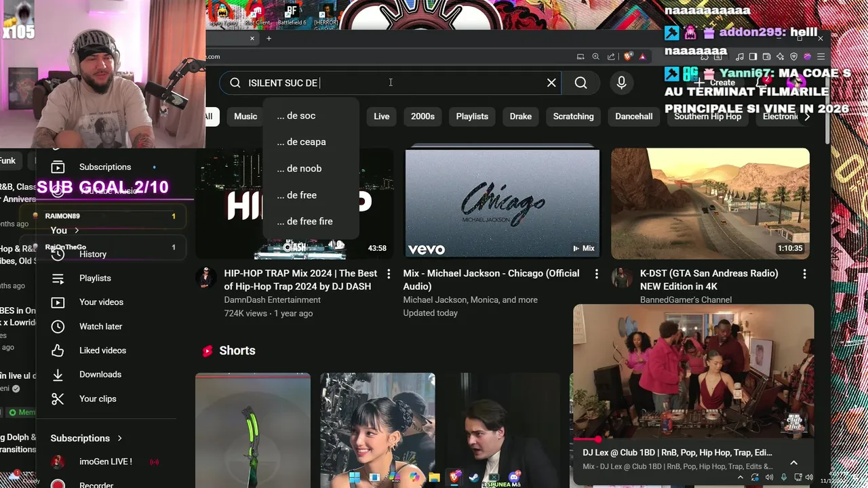
Task: Open the Windows Start menu
Action: pyautogui.click(x=354, y=477)
